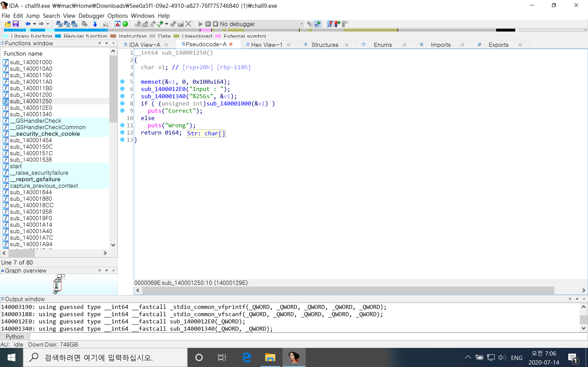Click the Save database icon

pyautogui.click(x=16, y=24)
